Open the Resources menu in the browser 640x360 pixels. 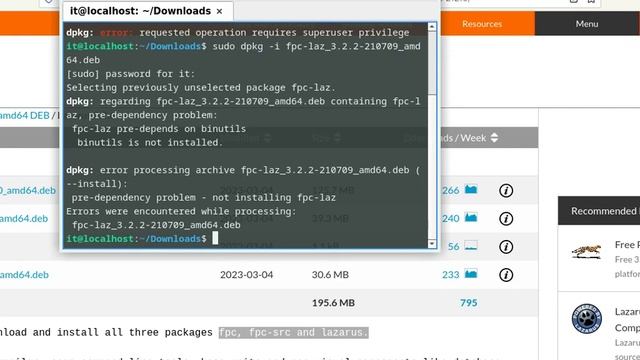(x=482, y=24)
